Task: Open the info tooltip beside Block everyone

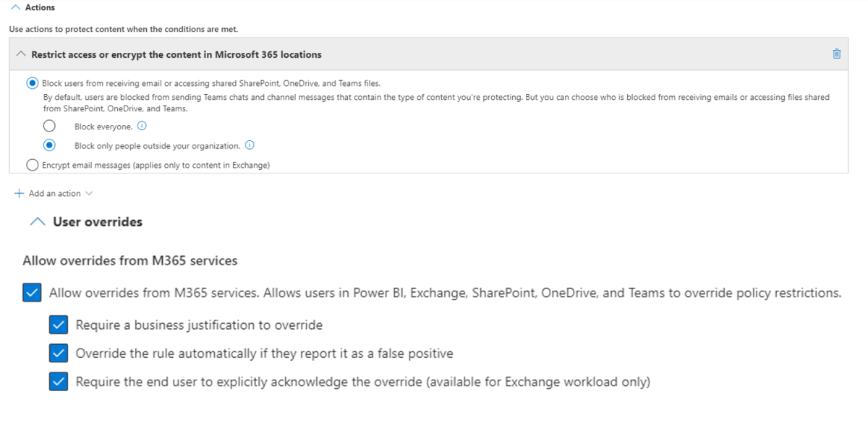Action: (142, 125)
